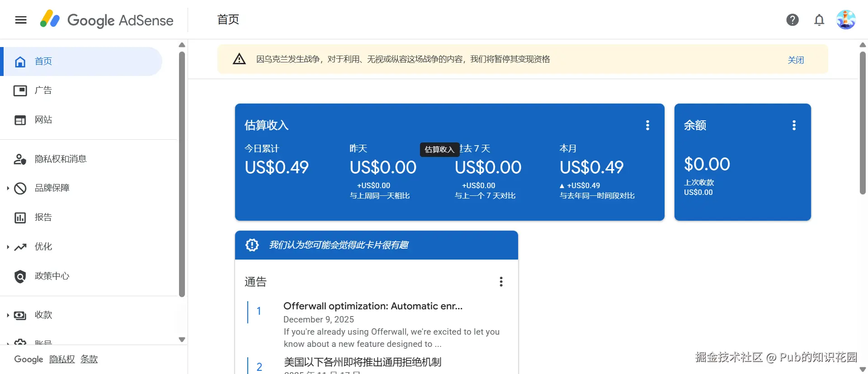Click the main page scroll-down arrow
868x374 pixels.
tap(863, 369)
